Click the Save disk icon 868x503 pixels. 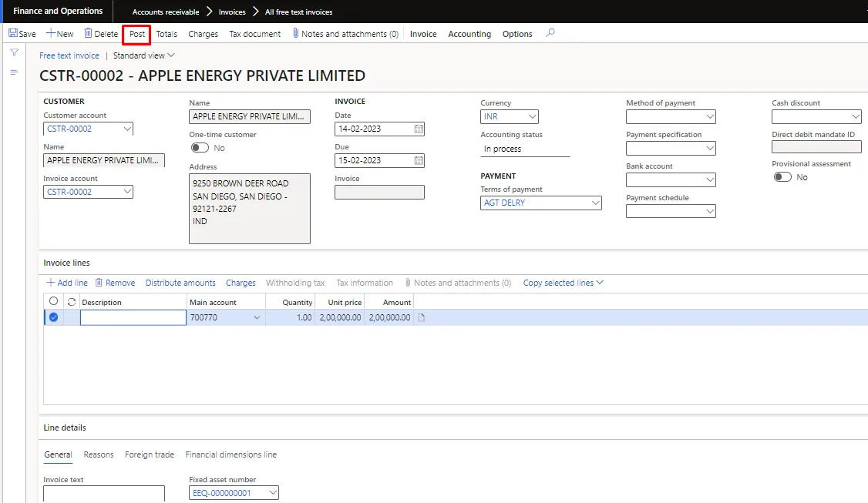(x=13, y=33)
